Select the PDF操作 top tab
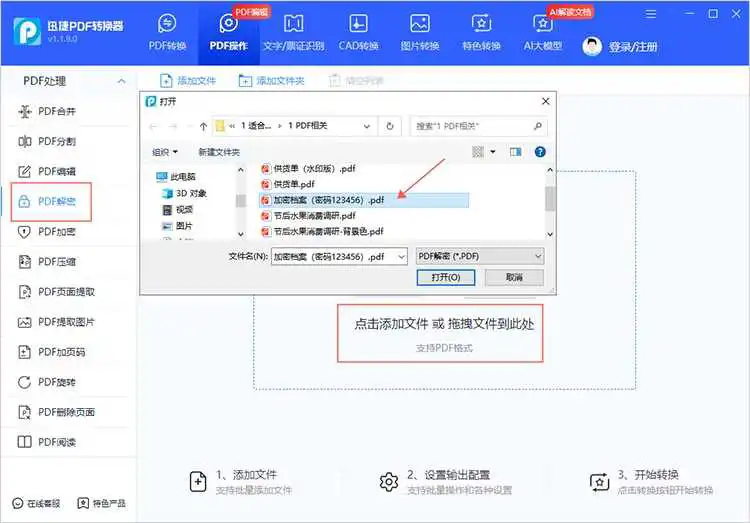Image resolution: width=750 pixels, height=523 pixels. click(229, 33)
